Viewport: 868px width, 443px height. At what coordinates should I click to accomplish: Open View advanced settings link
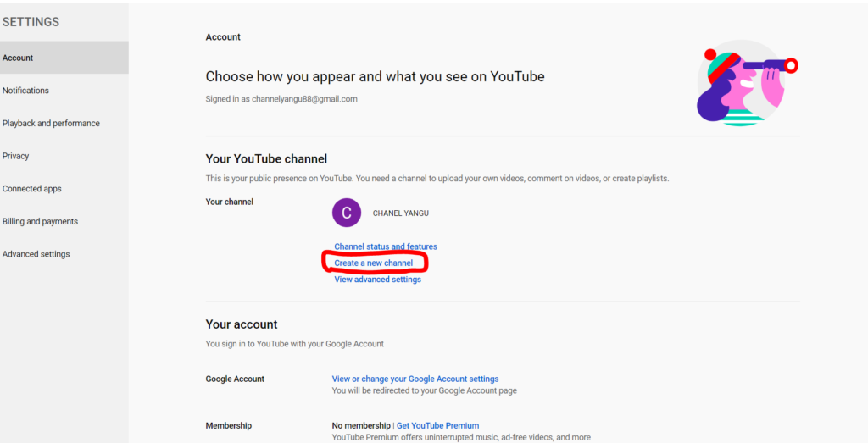click(377, 280)
